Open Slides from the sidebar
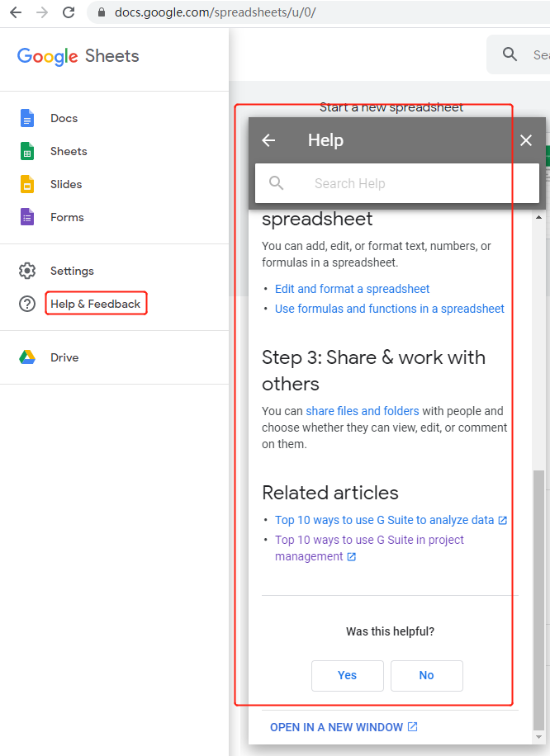The height and width of the screenshot is (756, 550). tap(66, 184)
